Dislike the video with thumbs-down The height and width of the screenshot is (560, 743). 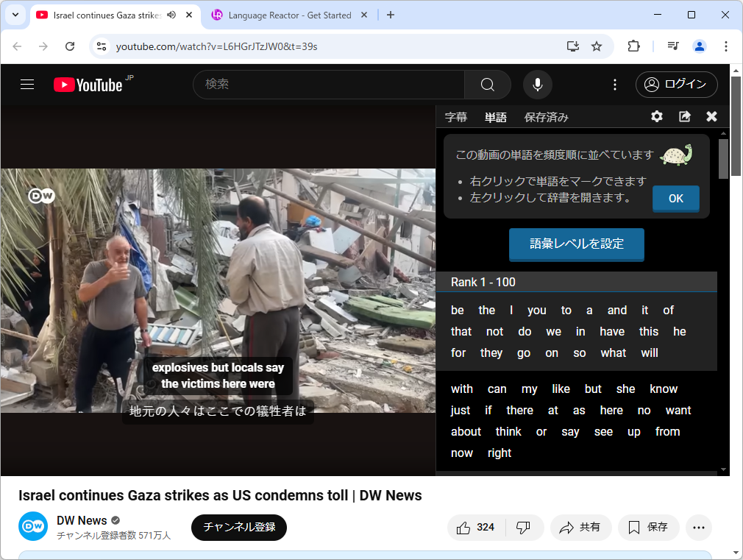coord(523,528)
